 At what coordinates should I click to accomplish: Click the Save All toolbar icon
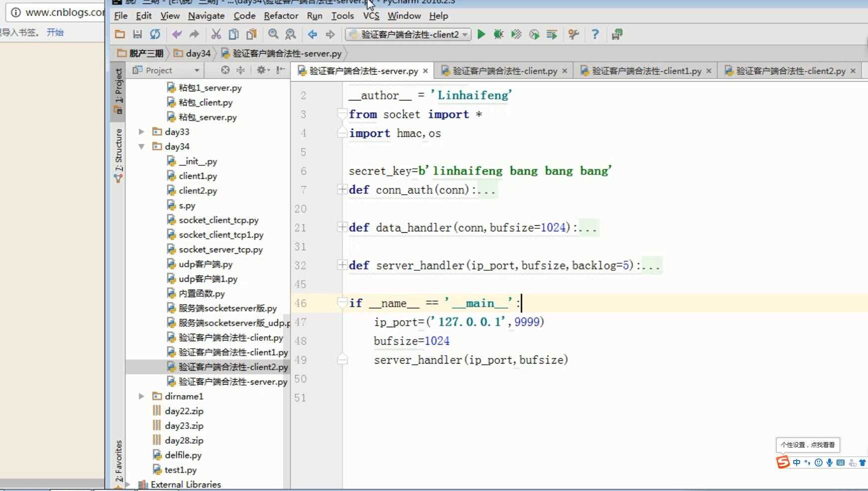coord(137,34)
